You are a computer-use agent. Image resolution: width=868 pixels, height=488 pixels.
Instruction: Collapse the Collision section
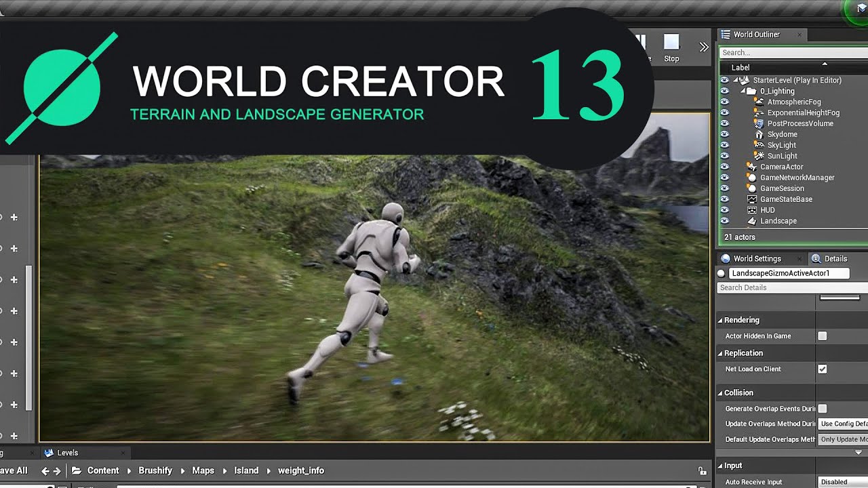tap(720, 392)
